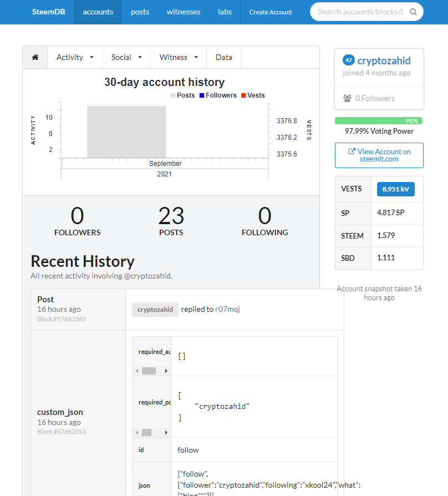The image size is (448, 496).
Task: Click the gray posts bar in chart
Action: tap(126, 132)
